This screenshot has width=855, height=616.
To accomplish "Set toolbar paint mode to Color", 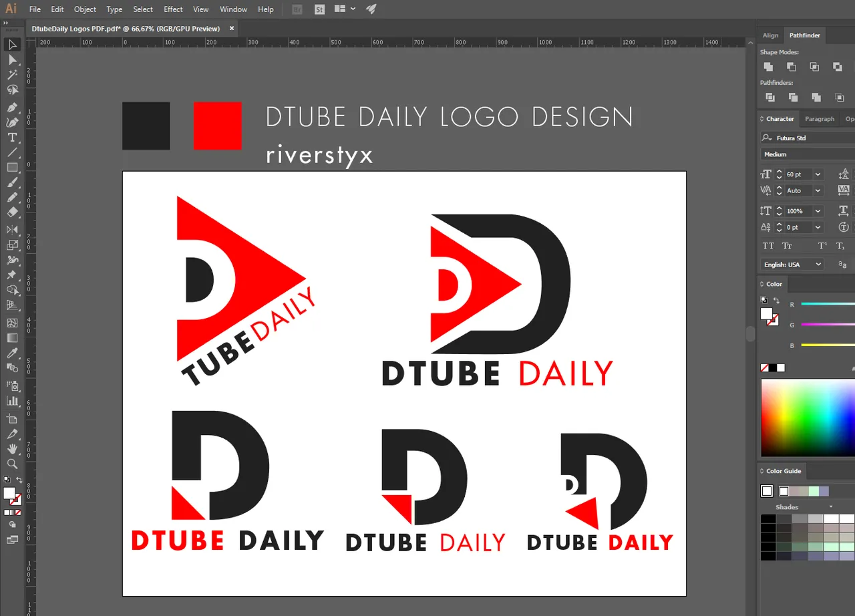I will (7, 512).
